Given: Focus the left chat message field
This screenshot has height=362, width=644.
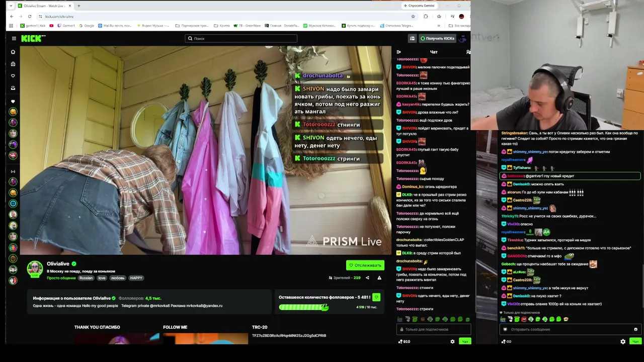Looking at the screenshot, I should pyautogui.click(x=434, y=329).
